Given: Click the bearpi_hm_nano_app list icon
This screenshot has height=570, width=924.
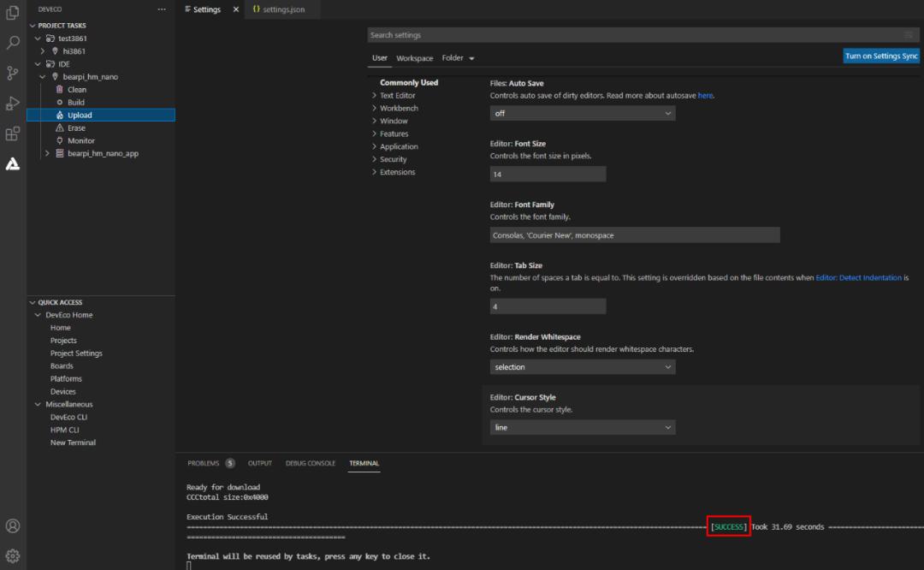Looking at the screenshot, I should point(60,153).
